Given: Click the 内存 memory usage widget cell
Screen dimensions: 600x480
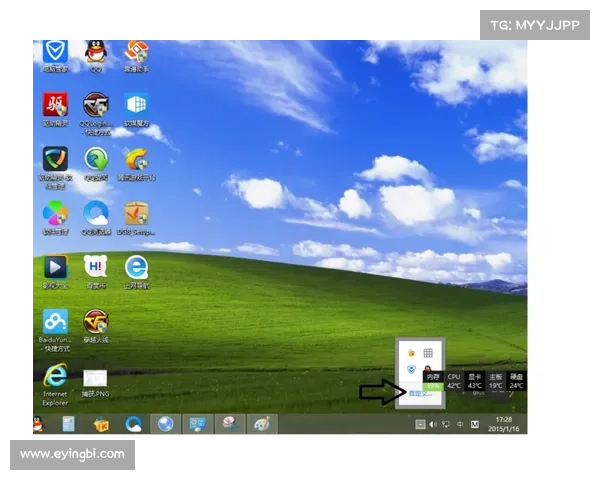Looking at the screenshot, I should 433,381.
